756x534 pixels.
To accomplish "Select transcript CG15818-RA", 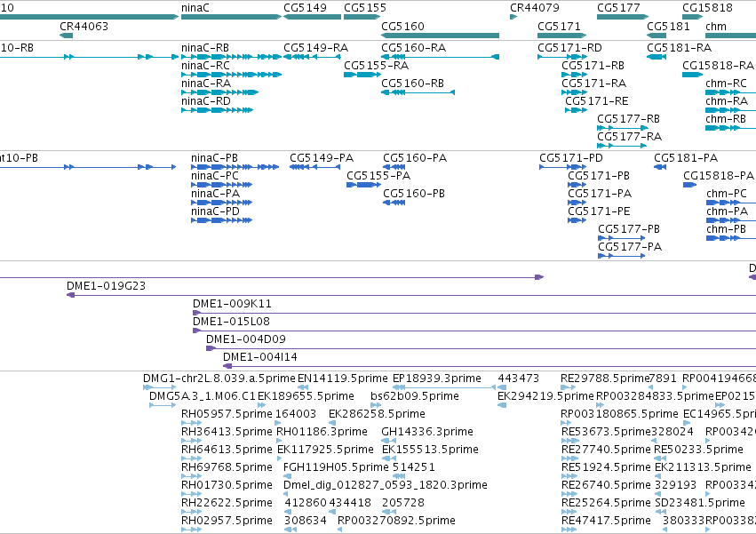I will pyautogui.click(x=693, y=75).
